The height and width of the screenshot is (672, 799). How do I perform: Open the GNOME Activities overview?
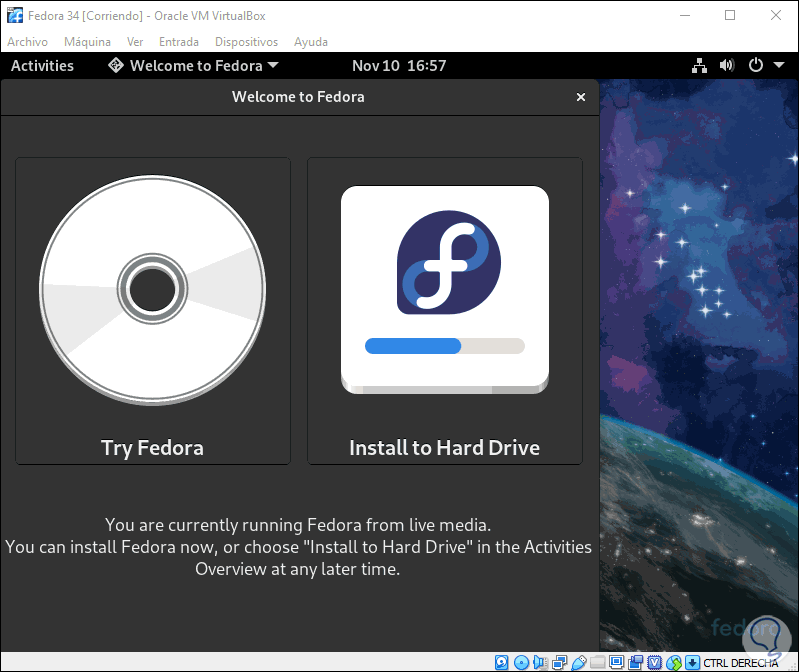42,66
